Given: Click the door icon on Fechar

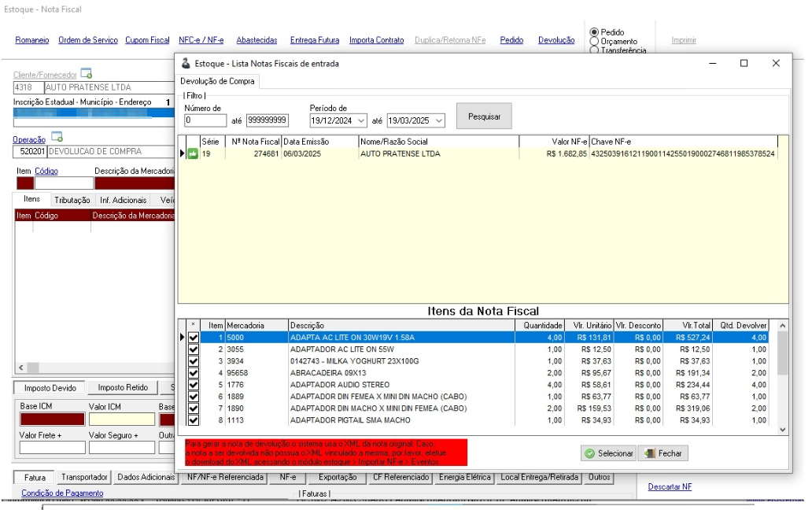Looking at the screenshot, I should click(x=650, y=453).
